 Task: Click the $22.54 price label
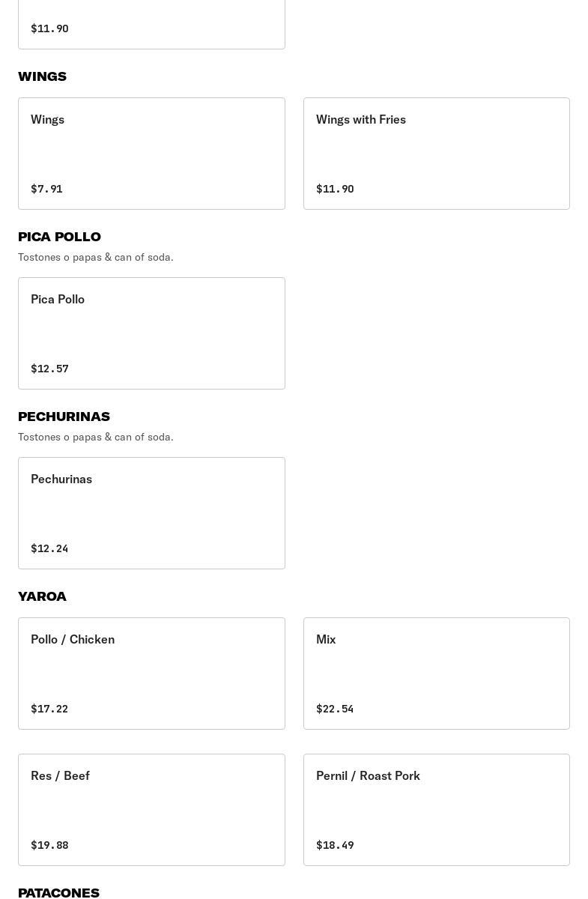coord(335,709)
